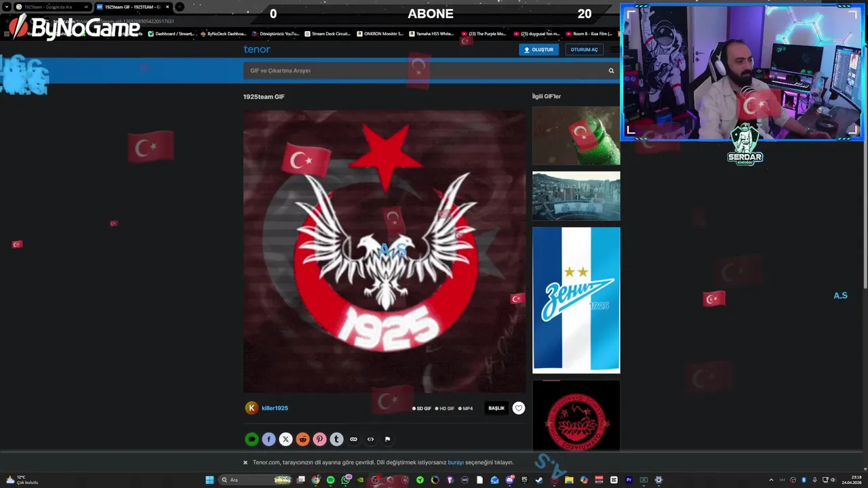This screenshot has width=868, height=488.
Task: Get the embed code icon
Action: click(x=370, y=439)
